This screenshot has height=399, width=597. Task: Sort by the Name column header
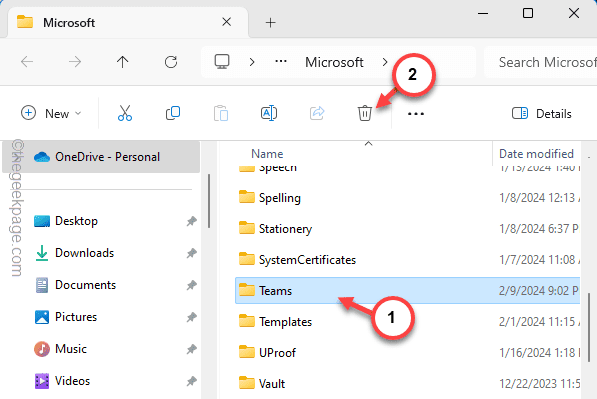click(x=267, y=154)
